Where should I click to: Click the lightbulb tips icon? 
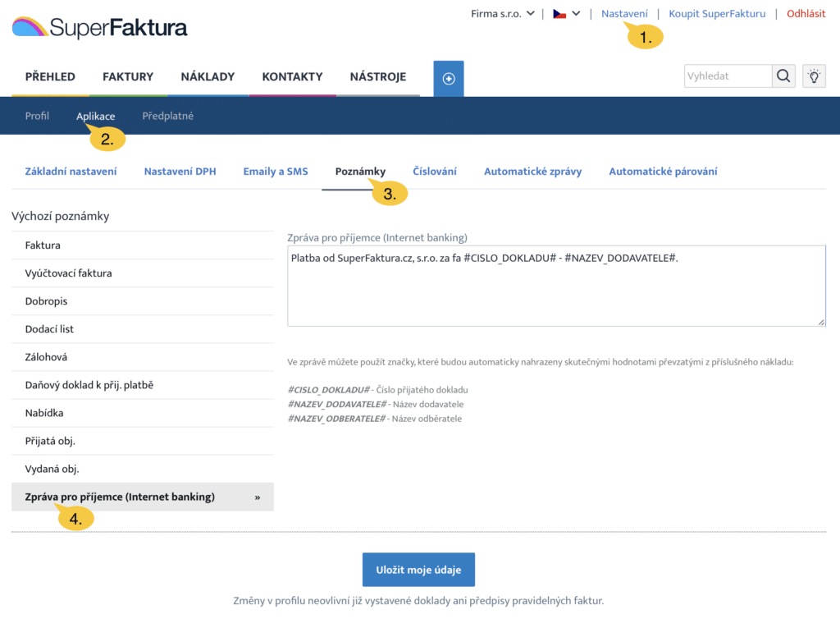(x=813, y=76)
